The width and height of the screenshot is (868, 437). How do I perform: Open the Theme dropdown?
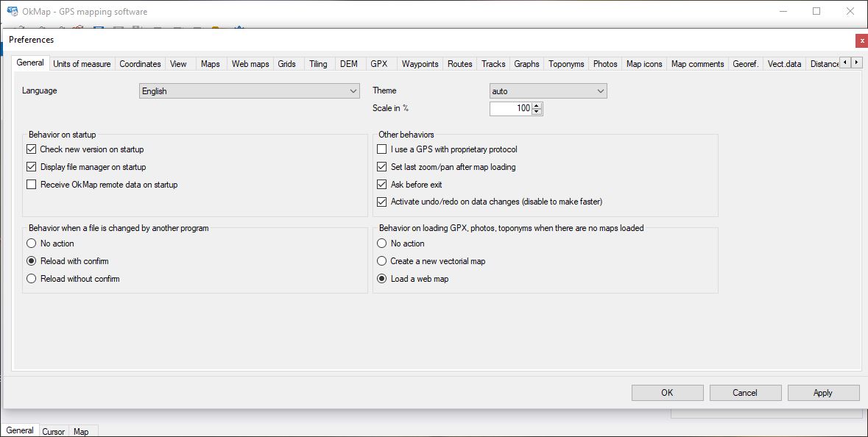548,91
